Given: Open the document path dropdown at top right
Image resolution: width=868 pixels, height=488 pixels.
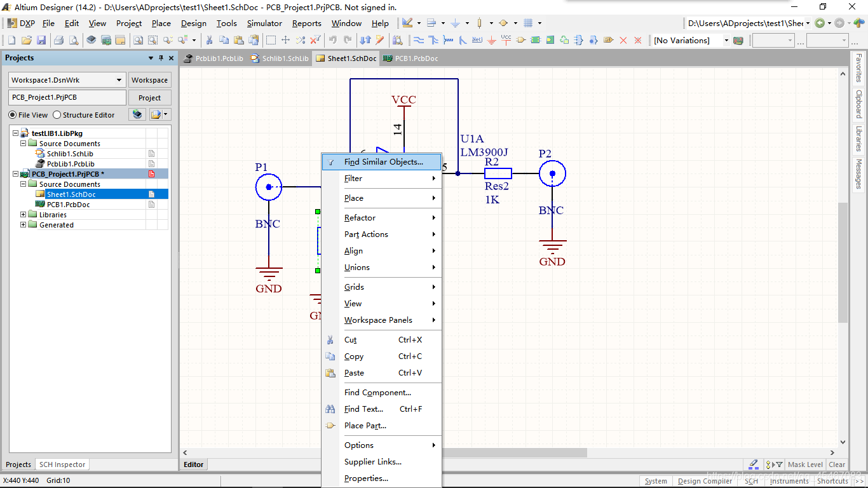Looking at the screenshot, I should tap(808, 23).
